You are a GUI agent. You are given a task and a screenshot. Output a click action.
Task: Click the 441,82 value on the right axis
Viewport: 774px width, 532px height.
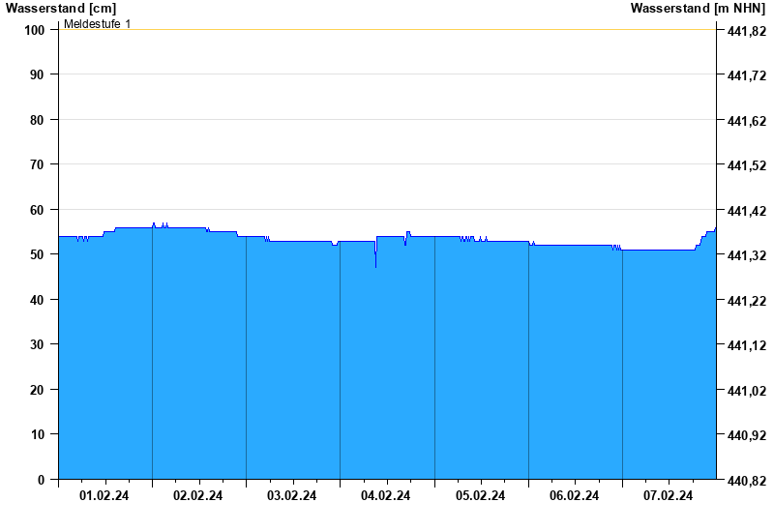[x=745, y=30]
